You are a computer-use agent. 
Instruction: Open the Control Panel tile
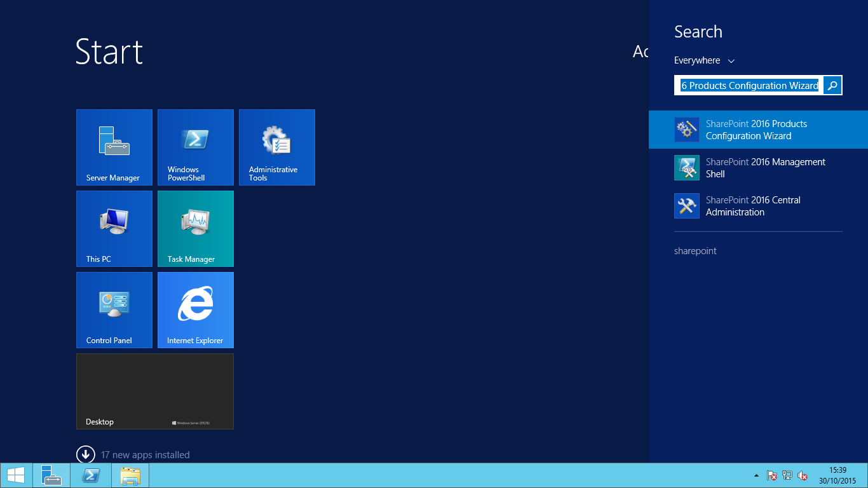tap(114, 310)
